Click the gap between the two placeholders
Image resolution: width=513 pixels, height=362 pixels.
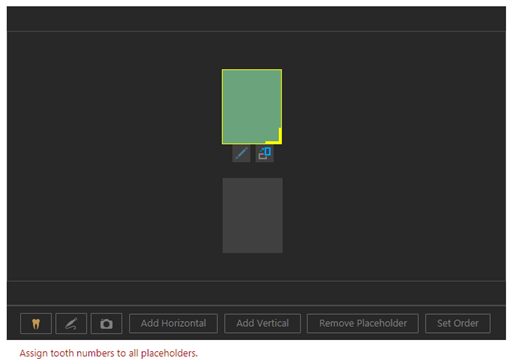coord(253,170)
